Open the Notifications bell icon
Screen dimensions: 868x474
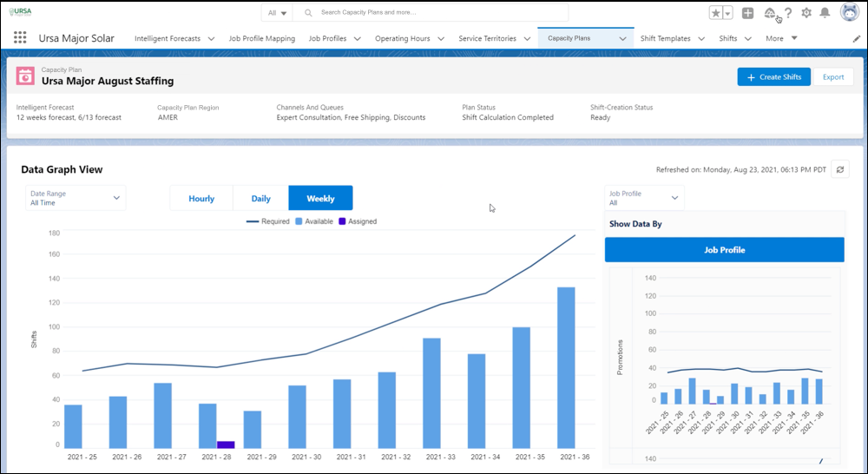[x=825, y=13]
